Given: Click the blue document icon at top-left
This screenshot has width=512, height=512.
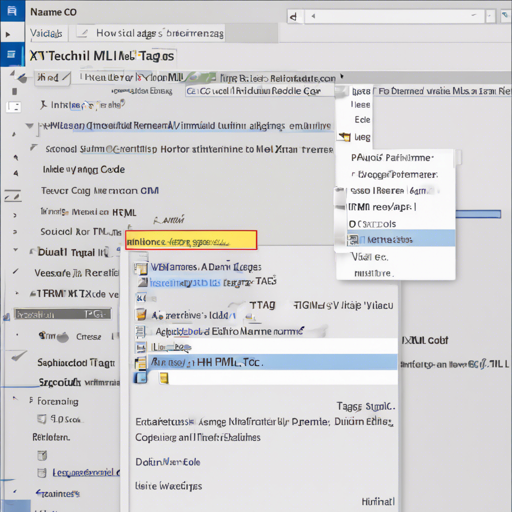Looking at the screenshot, I should click(x=12, y=11).
